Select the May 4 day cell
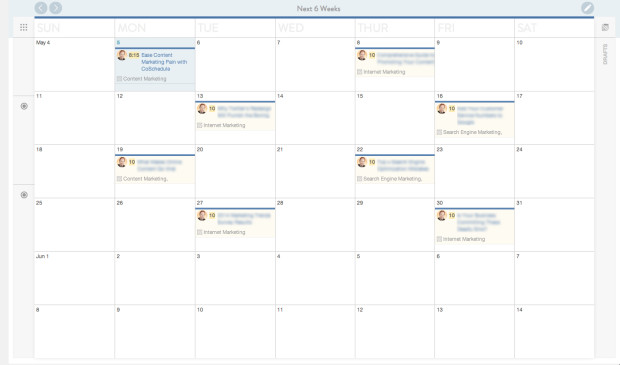620x365 pixels. [74, 64]
